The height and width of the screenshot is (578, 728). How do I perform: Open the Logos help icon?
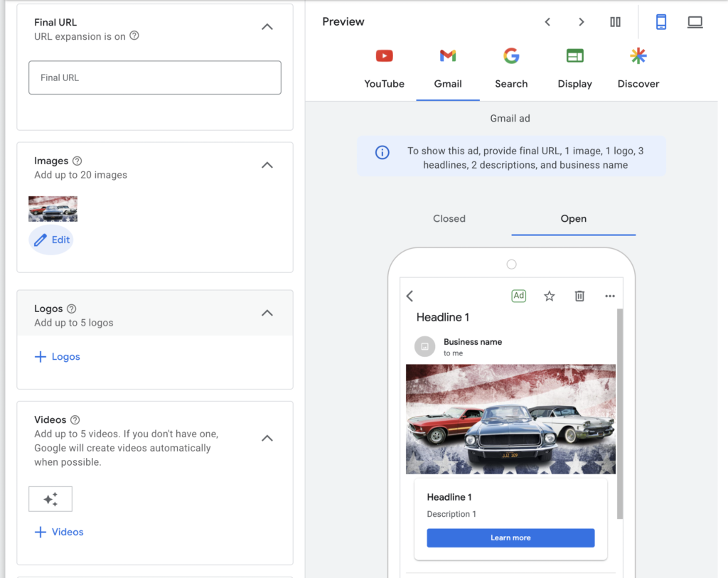(72, 309)
